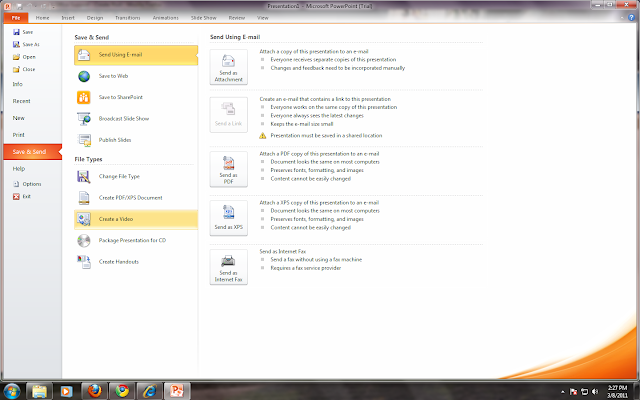Click the ribbon minimize arrow near Help

tap(622, 18)
